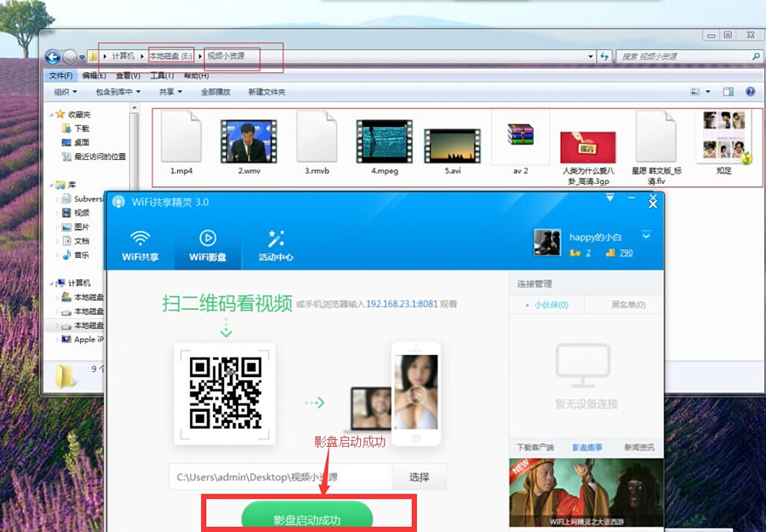Collapse the 计算机 tree group
The image size is (766, 532).
point(51,283)
